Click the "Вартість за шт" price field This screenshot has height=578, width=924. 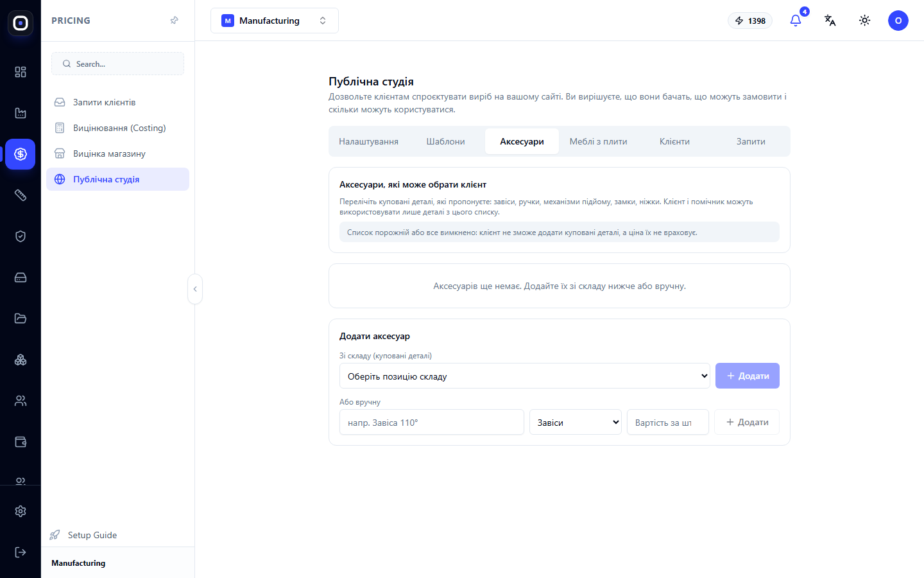click(668, 422)
